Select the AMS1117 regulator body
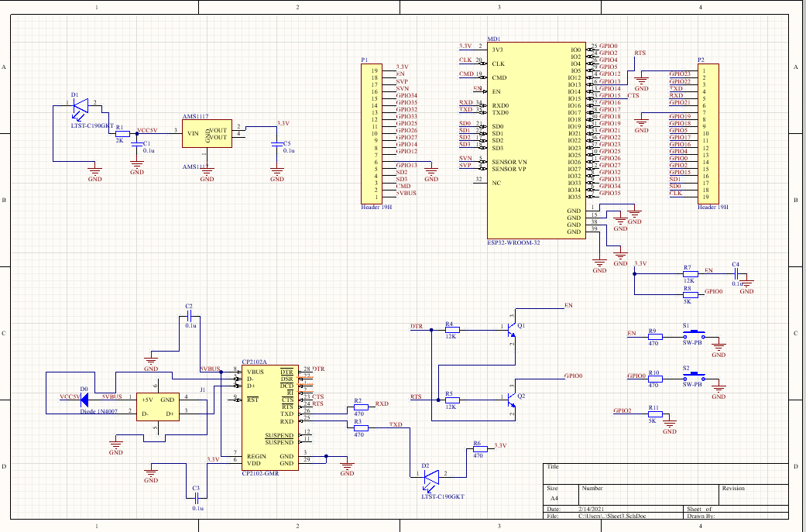 click(x=208, y=134)
